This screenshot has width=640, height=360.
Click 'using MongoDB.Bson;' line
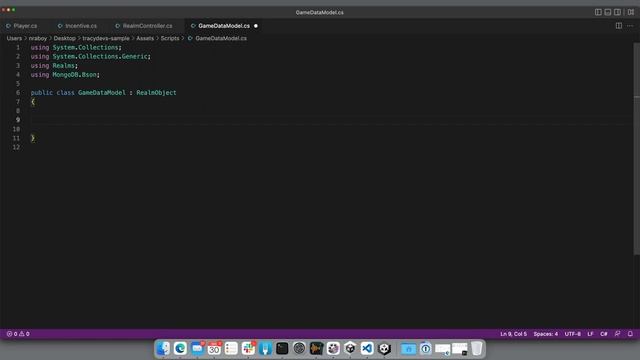(65, 75)
